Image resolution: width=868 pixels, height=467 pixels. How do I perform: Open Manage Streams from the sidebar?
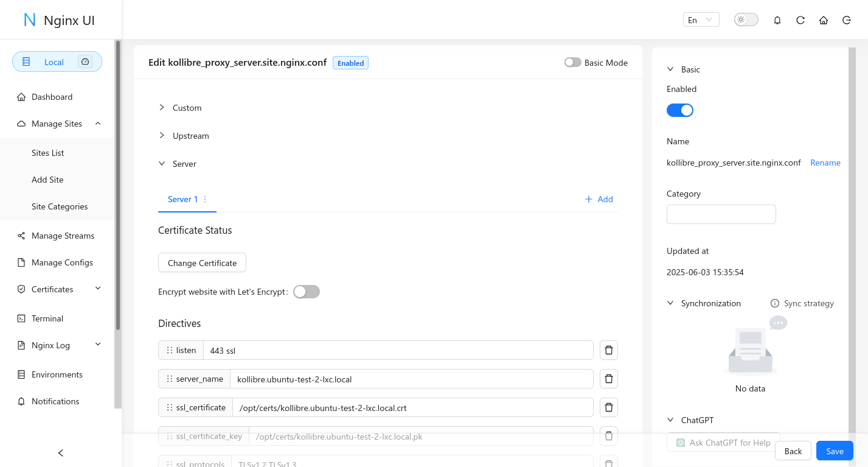click(63, 236)
